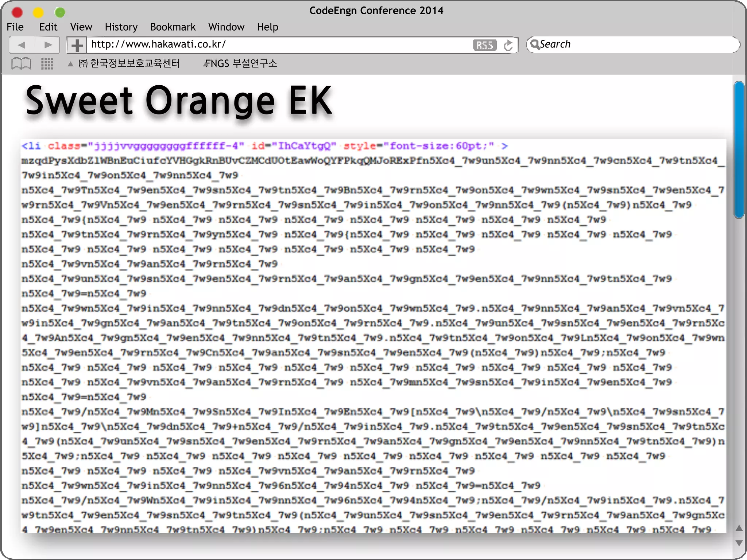747x560 pixels.
Task: Click the Sweet Orange EK heading
Action: coord(179,100)
